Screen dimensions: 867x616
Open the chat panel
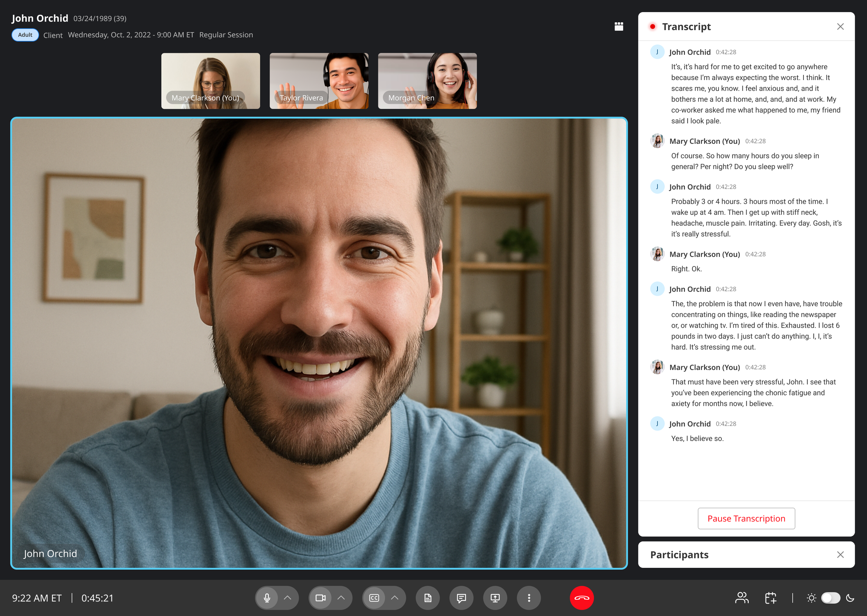pyautogui.click(x=461, y=598)
